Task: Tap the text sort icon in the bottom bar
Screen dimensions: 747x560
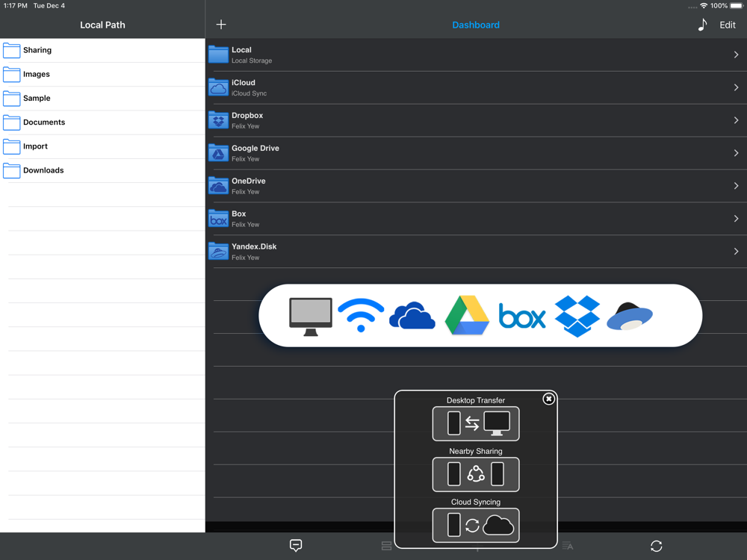Action: click(568, 546)
